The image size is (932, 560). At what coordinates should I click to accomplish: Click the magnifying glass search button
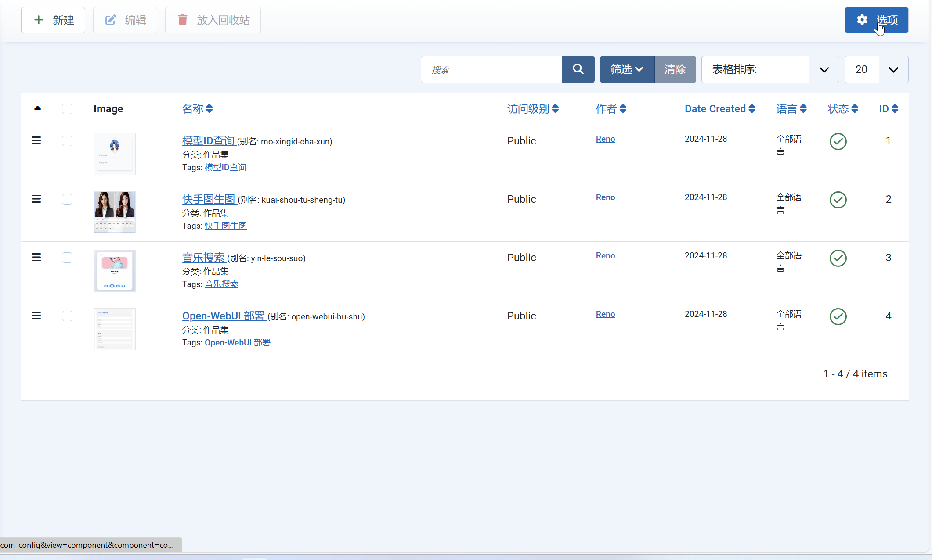(x=578, y=69)
